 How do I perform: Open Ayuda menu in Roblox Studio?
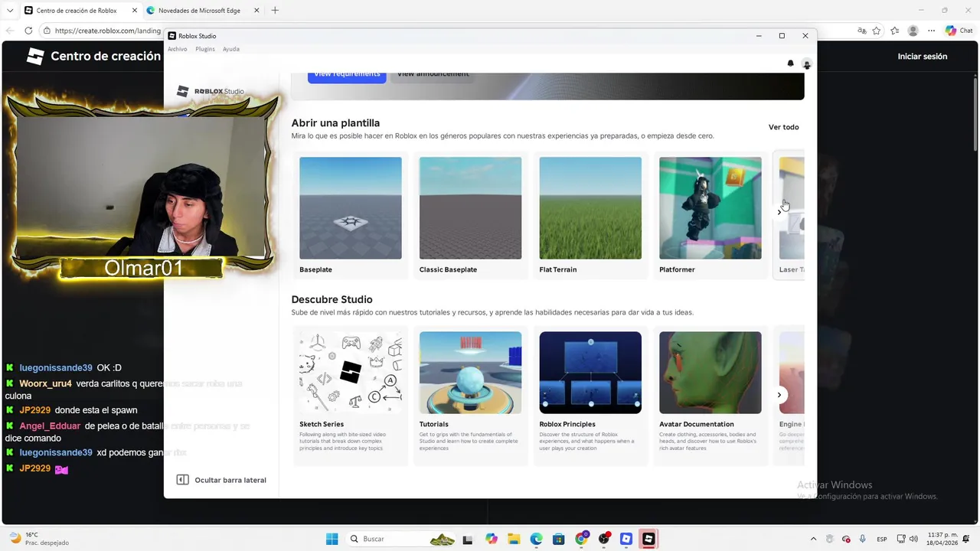pyautogui.click(x=231, y=49)
